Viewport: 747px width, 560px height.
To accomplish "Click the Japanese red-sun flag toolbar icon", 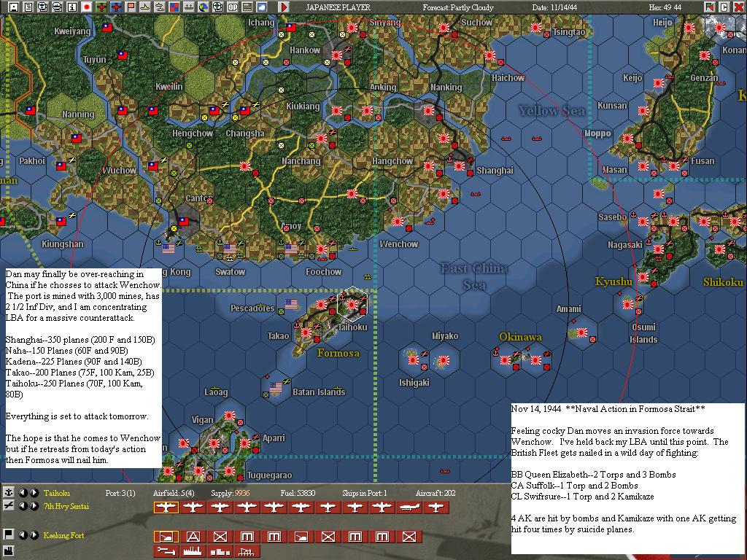I will coord(87,7).
